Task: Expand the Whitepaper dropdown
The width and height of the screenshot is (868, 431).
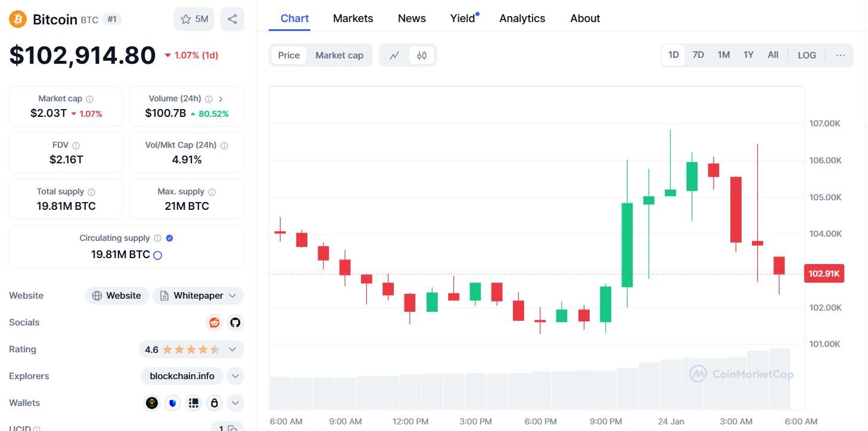Action: [232, 296]
